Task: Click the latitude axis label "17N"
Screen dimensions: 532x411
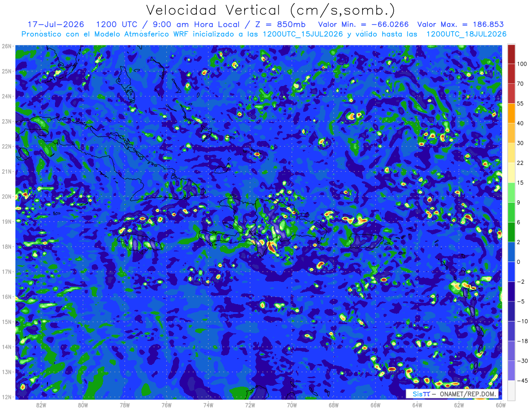Action: (x=7, y=271)
